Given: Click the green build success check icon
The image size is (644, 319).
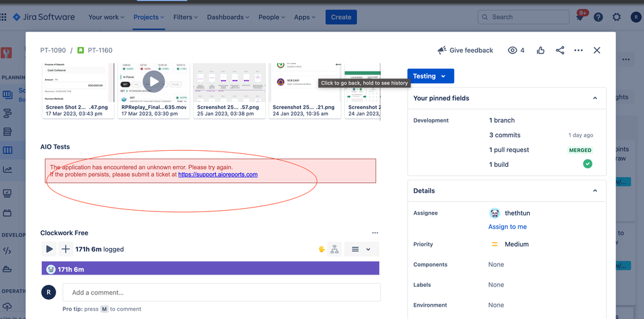Looking at the screenshot, I should click(588, 164).
